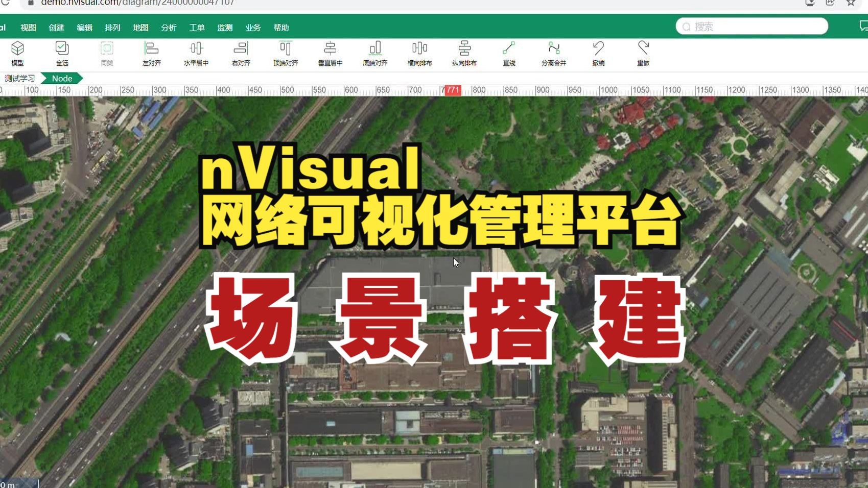Click the site lock icon in address bar
The height and width of the screenshot is (488, 868).
[31, 3]
